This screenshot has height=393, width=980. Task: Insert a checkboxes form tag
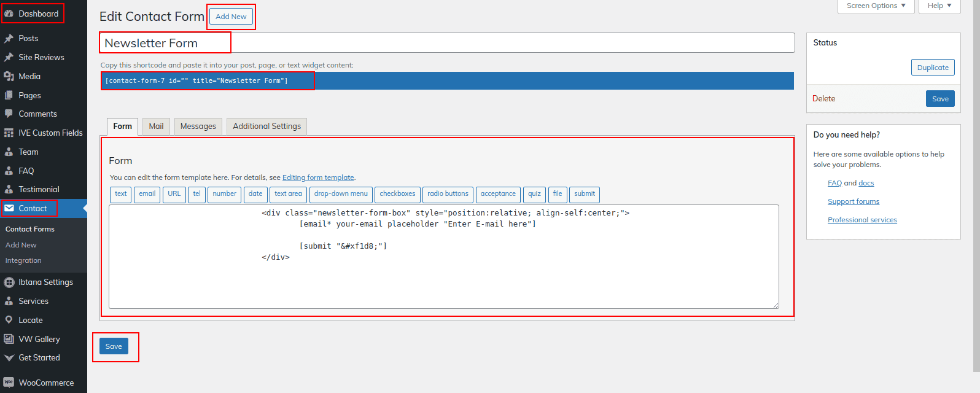(397, 194)
